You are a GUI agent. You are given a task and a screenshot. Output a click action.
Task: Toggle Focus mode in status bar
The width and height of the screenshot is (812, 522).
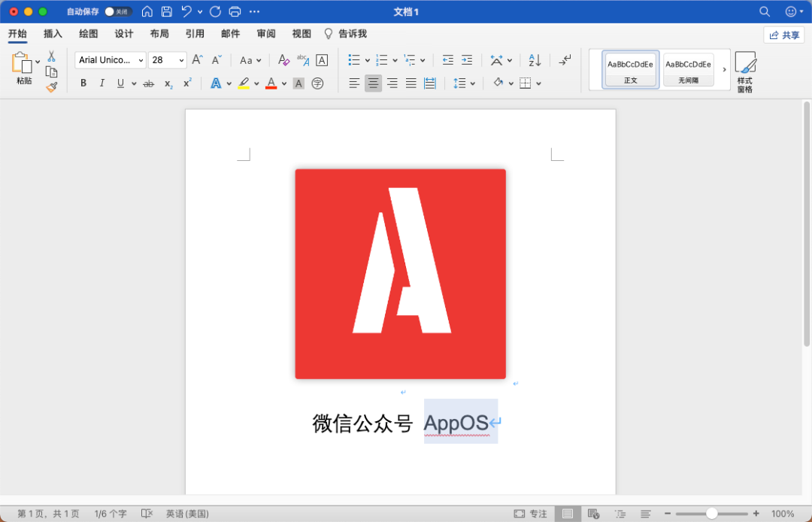[530, 514]
